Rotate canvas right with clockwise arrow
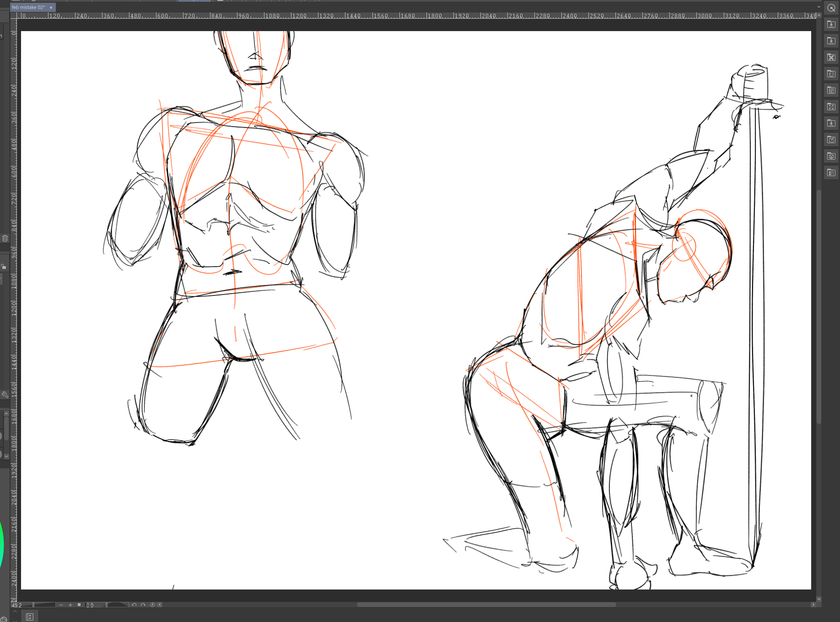Viewport: 840px width, 622px height. tap(143, 605)
